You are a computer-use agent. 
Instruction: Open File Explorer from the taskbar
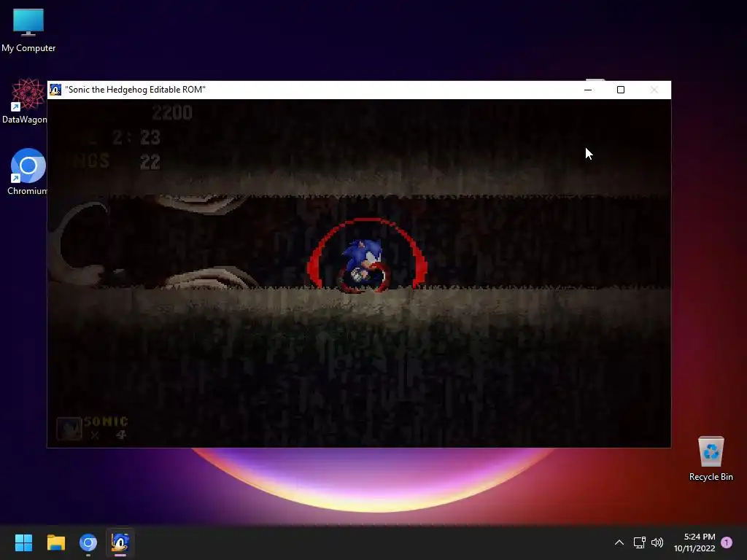[55, 542]
